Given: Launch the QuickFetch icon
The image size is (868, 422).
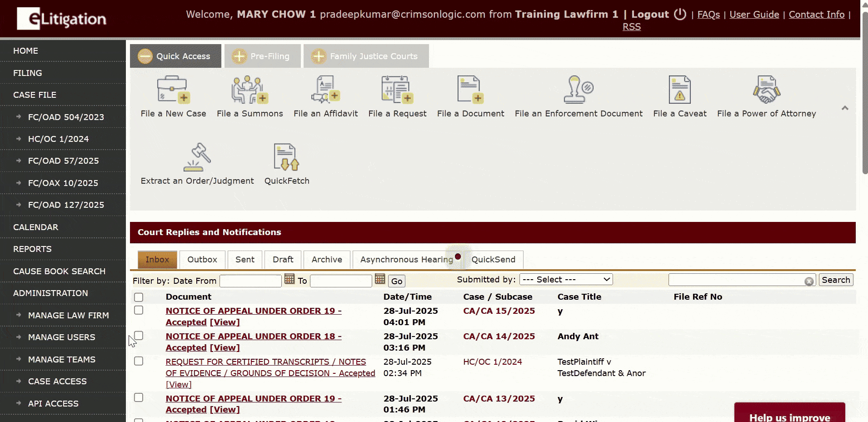Looking at the screenshot, I should tap(286, 157).
